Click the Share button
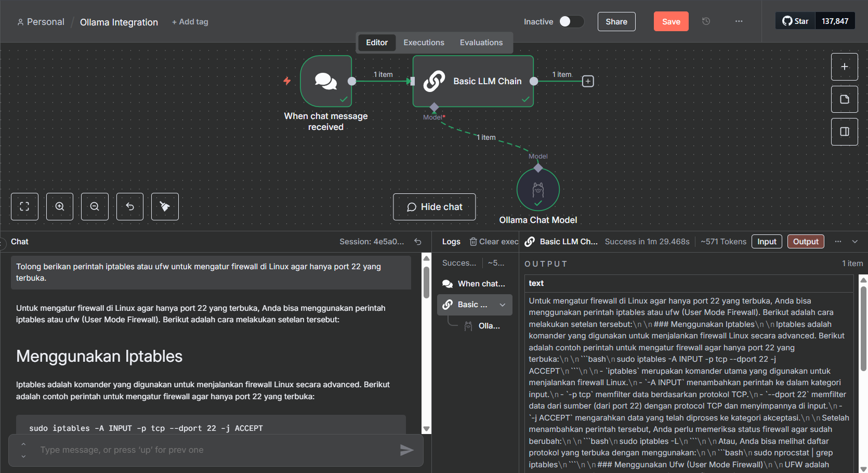This screenshot has height=473, width=868. (x=616, y=21)
